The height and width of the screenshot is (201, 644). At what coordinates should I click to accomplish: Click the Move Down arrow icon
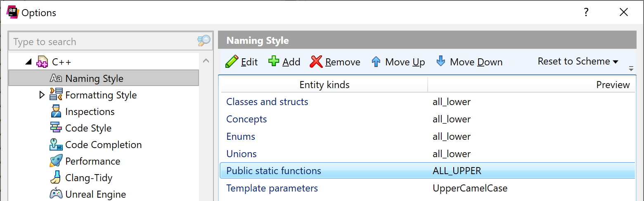(x=441, y=62)
